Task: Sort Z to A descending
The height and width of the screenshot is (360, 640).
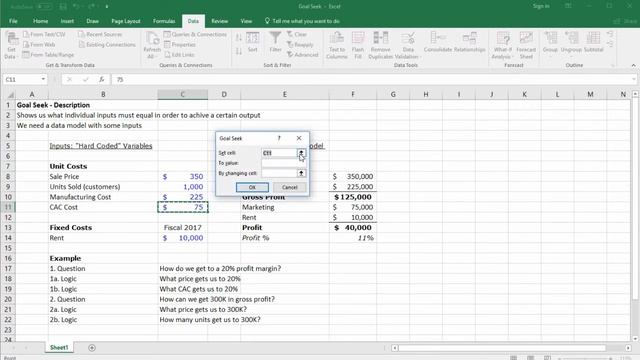Action: (x=239, y=51)
